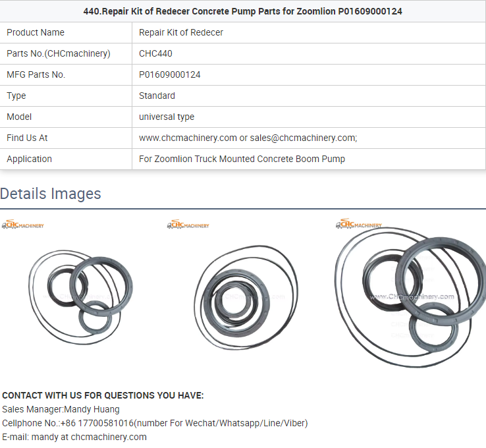The height and width of the screenshot is (448, 486).
Task: Click the CHC Machinery logo on the first seal photo
Action: point(22,225)
